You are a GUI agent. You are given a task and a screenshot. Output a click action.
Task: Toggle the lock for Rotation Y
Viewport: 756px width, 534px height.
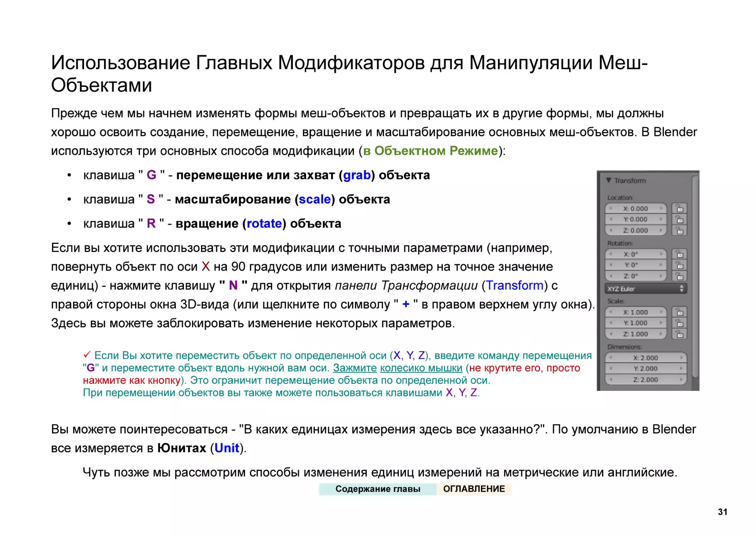pyautogui.click(x=679, y=265)
